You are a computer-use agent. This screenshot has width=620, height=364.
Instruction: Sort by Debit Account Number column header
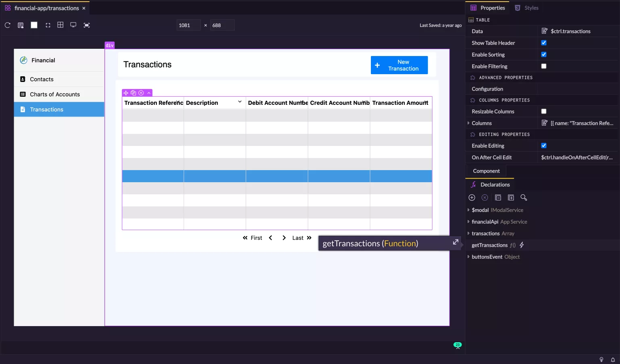[x=277, y=103]
